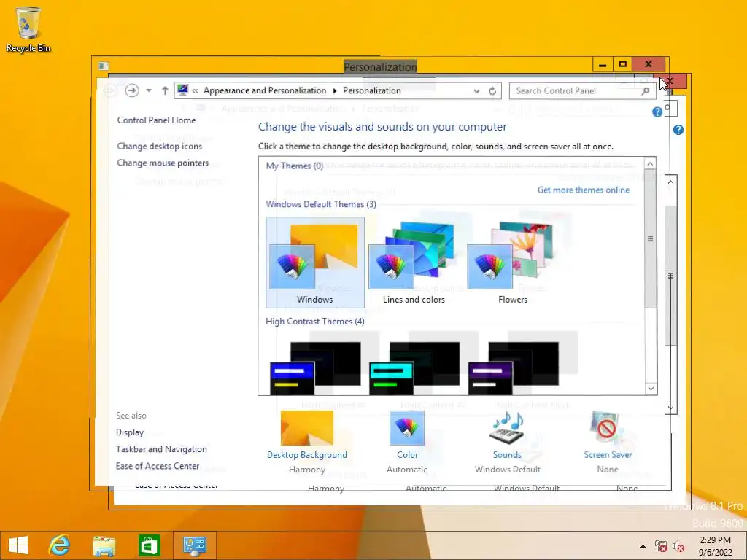
Task: Select the Windows default theme thumbnail
Action: 315,262
